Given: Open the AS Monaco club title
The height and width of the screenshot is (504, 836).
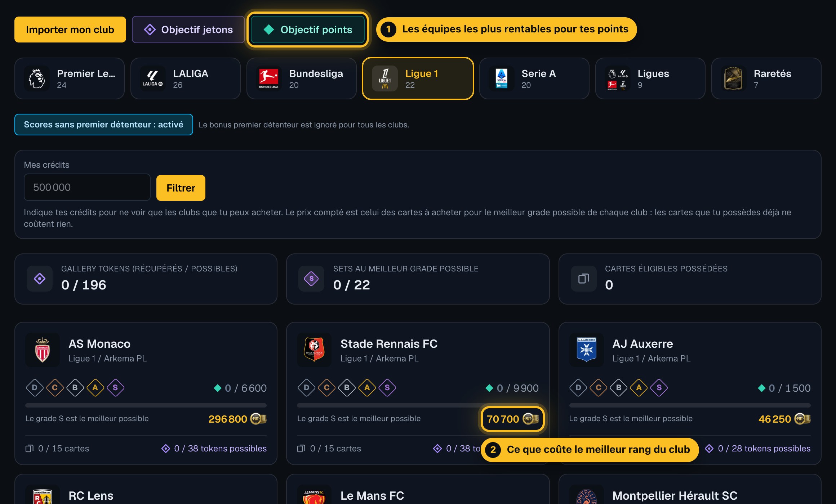Looking at the screenshot, I should 99,344.
